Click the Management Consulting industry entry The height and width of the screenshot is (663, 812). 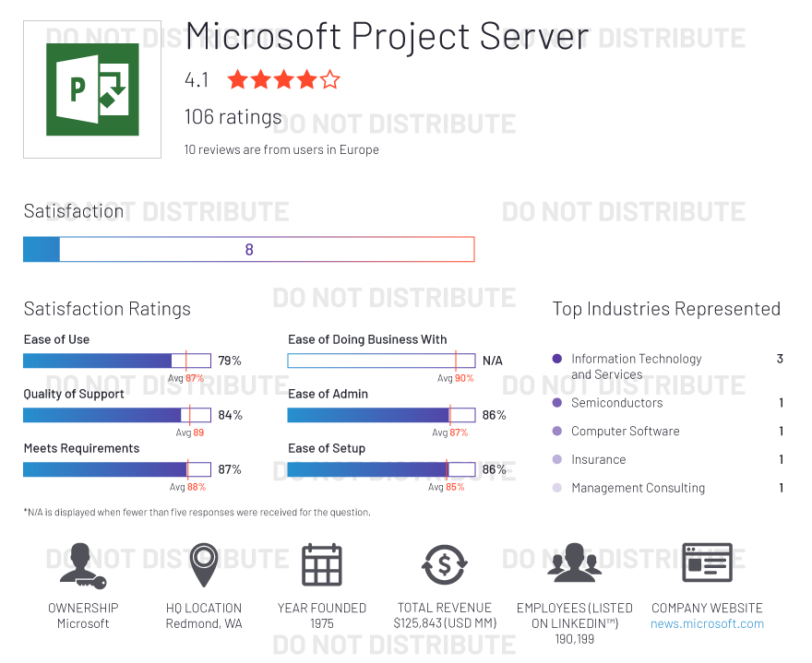pyautogui.click(x=638, y=488)
